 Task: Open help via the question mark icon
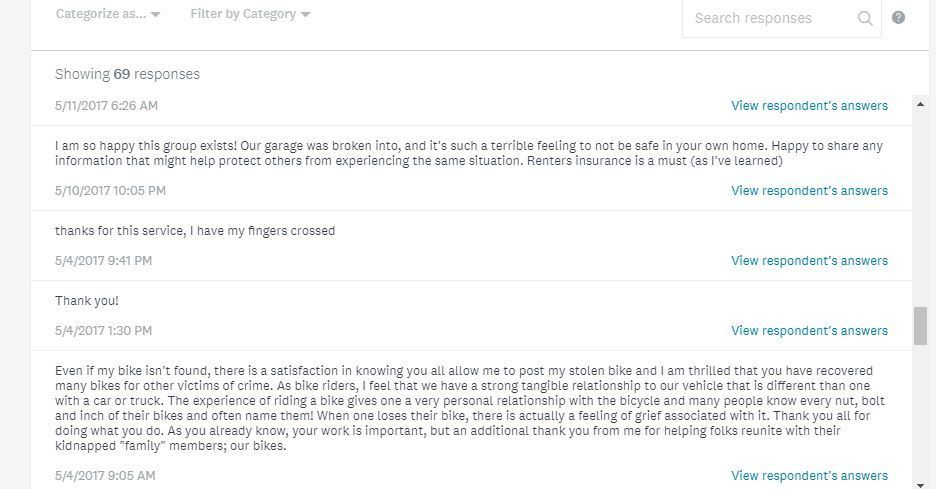point(898,17)
